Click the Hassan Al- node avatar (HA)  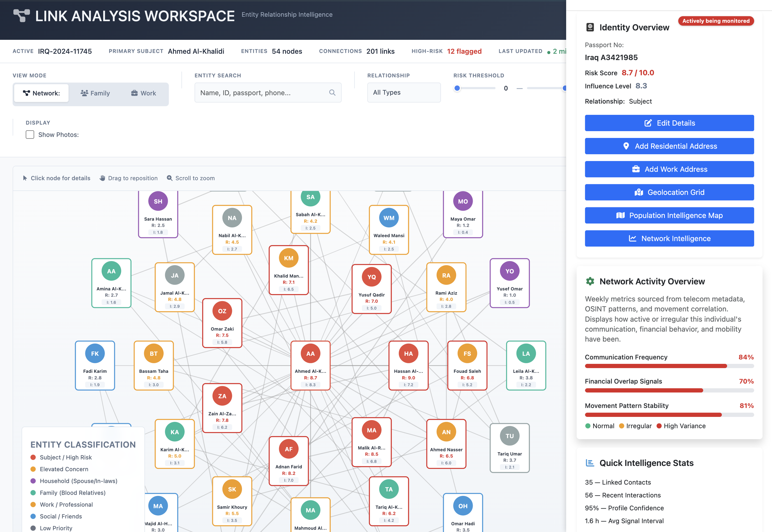[x=408, y=353]
